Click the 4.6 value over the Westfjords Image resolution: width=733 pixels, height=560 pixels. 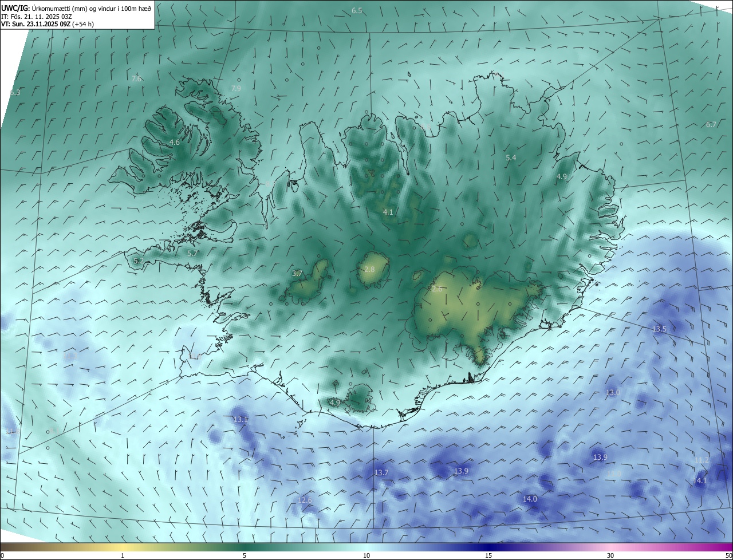click(175, 142)
